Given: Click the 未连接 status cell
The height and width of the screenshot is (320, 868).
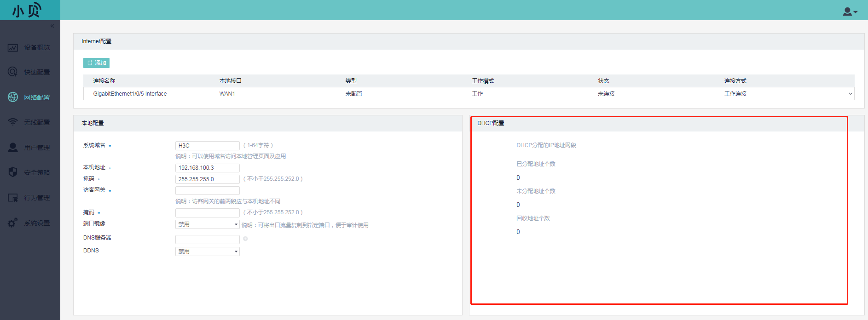Looking at the screenshot, I should pyautogui.click(x=606, y=94).
